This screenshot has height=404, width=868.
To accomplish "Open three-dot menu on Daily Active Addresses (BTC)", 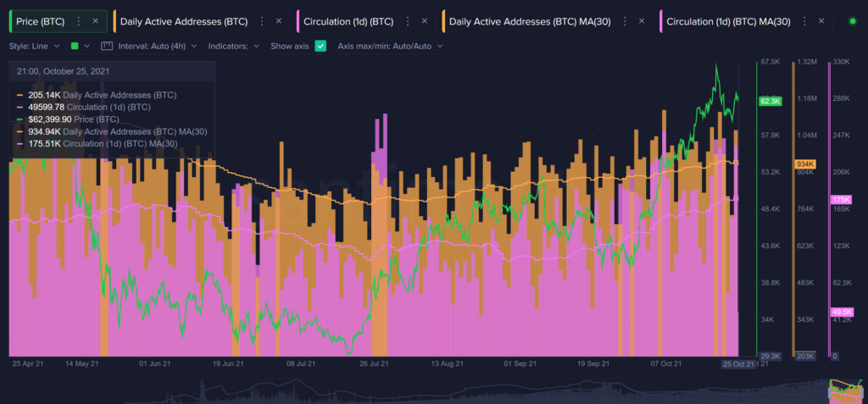I will pyautogui.click(x=262, y=21).
